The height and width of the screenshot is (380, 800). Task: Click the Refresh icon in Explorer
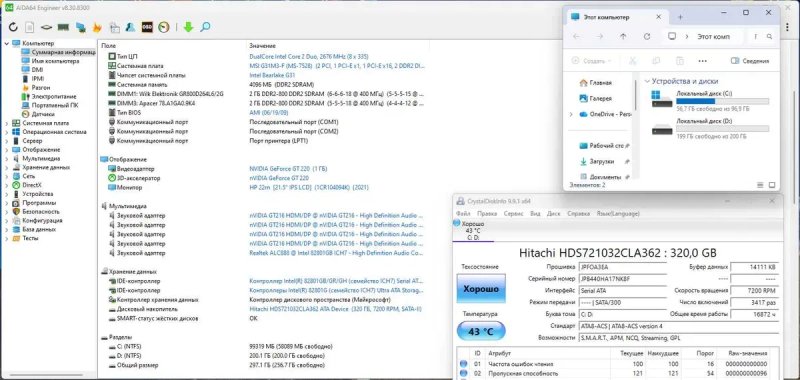point(647,37)
